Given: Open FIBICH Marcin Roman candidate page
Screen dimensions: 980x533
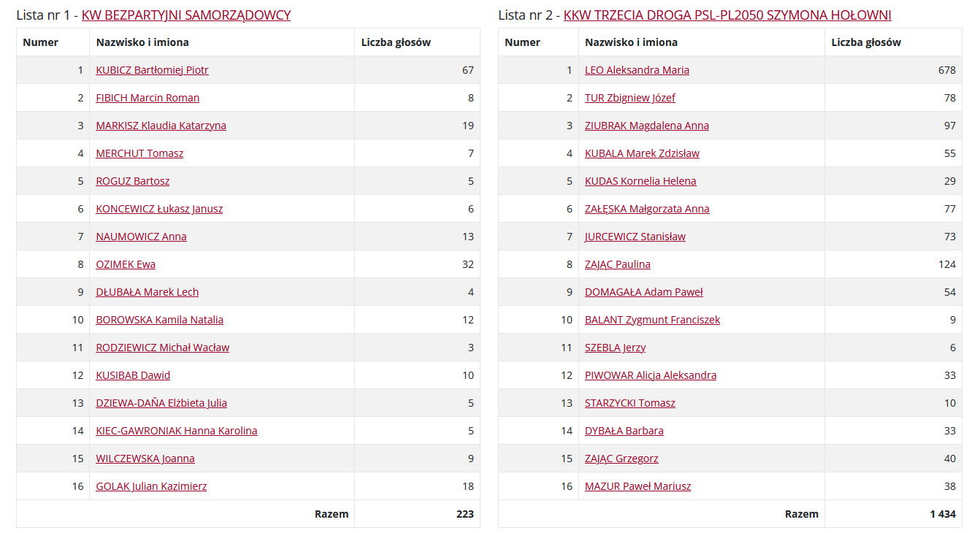Looking at the screenshot, I should (x=148, y=98).
